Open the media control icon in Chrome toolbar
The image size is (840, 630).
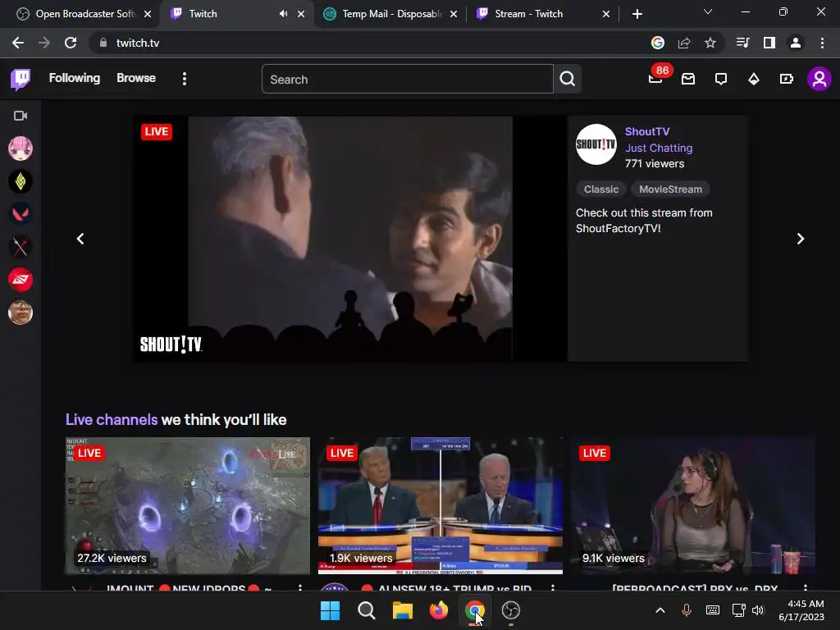click(742, 43)
